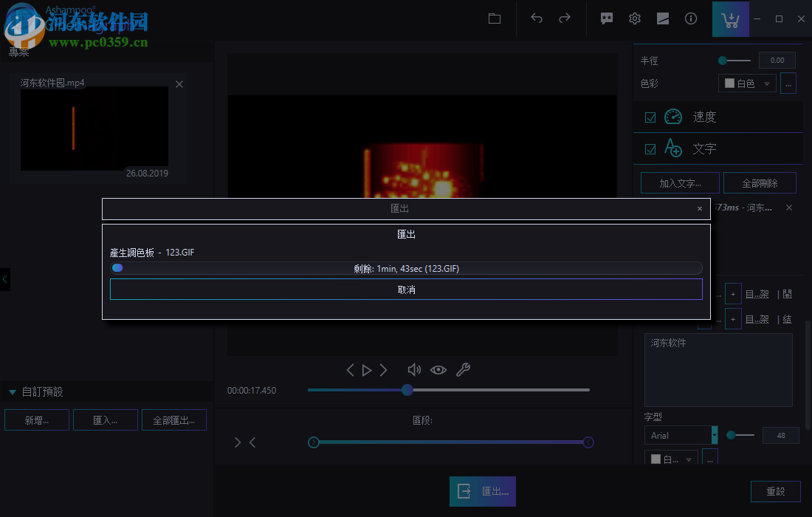Click 目...架 link on the 開 row
The height and width of the screenshot is (517, 812).
pos(757,294)
